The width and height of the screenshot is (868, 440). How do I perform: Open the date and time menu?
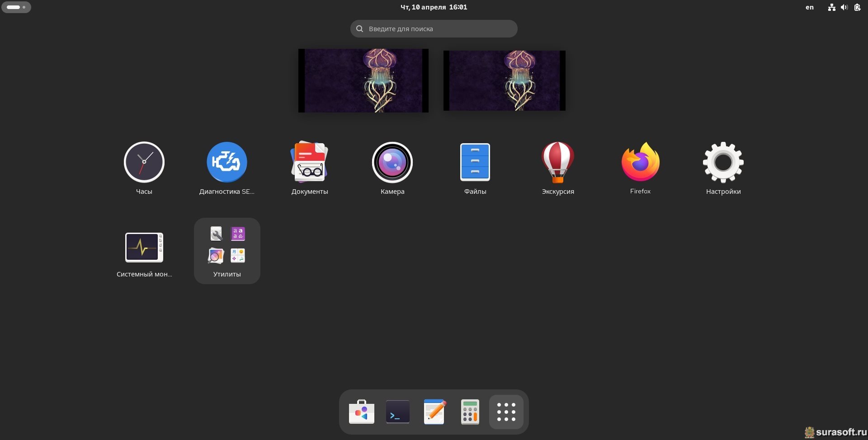tap(434, 7)
